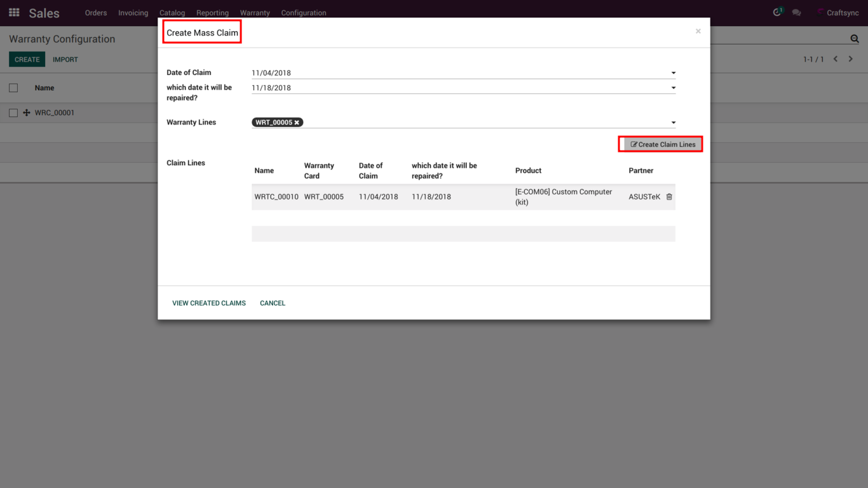The width and height of the screenshot is (868, 488).
Task: Click the search magnifier icon
Action: point(855,39)
